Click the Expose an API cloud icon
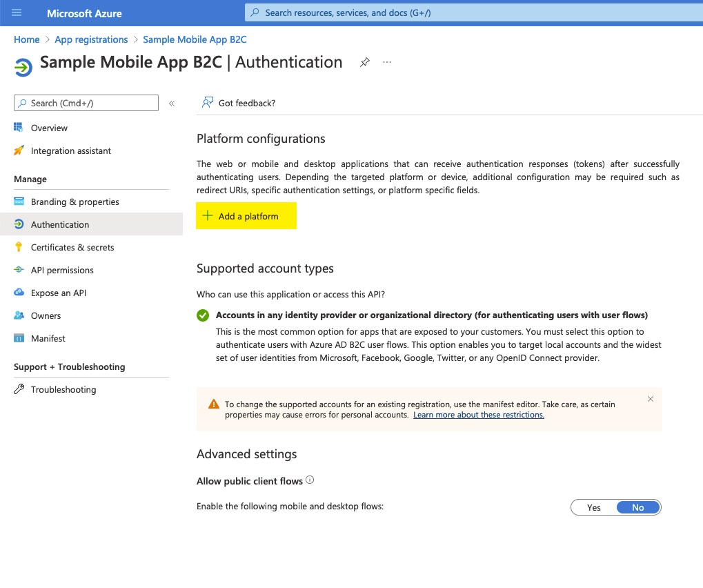This screenshot has width=703, height=588. click(x=19, y=293)
